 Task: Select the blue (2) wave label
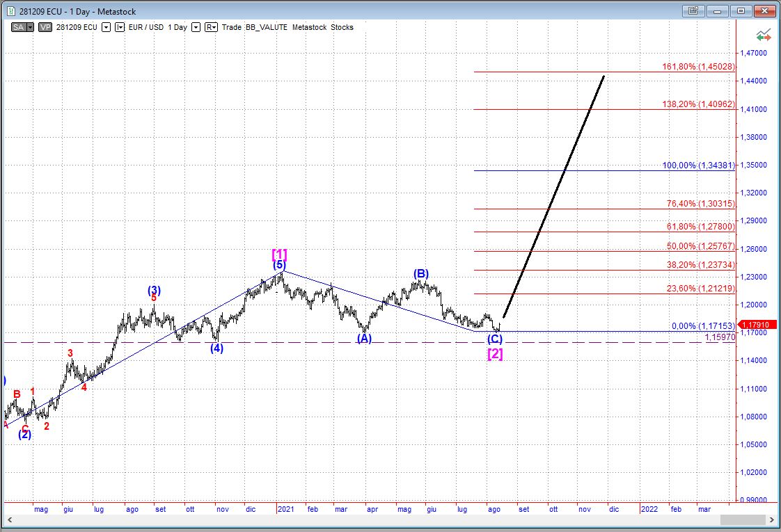(25, 434)
